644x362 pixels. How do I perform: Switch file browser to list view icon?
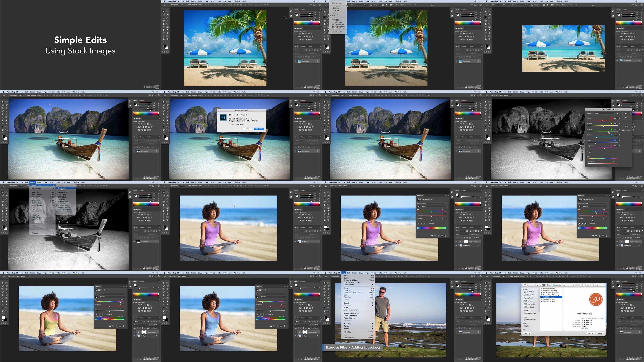click(x=540, y=285)
